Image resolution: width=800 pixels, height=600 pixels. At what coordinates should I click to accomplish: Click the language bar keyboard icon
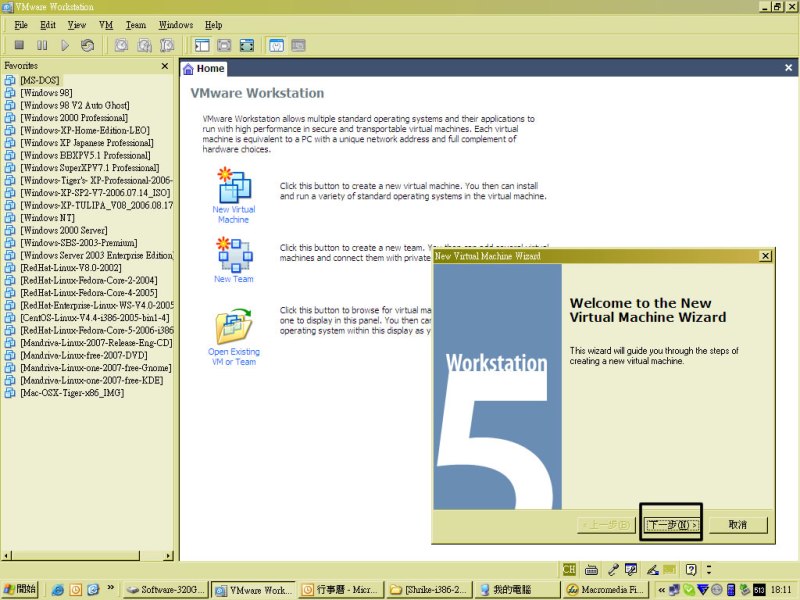point(591,569)
